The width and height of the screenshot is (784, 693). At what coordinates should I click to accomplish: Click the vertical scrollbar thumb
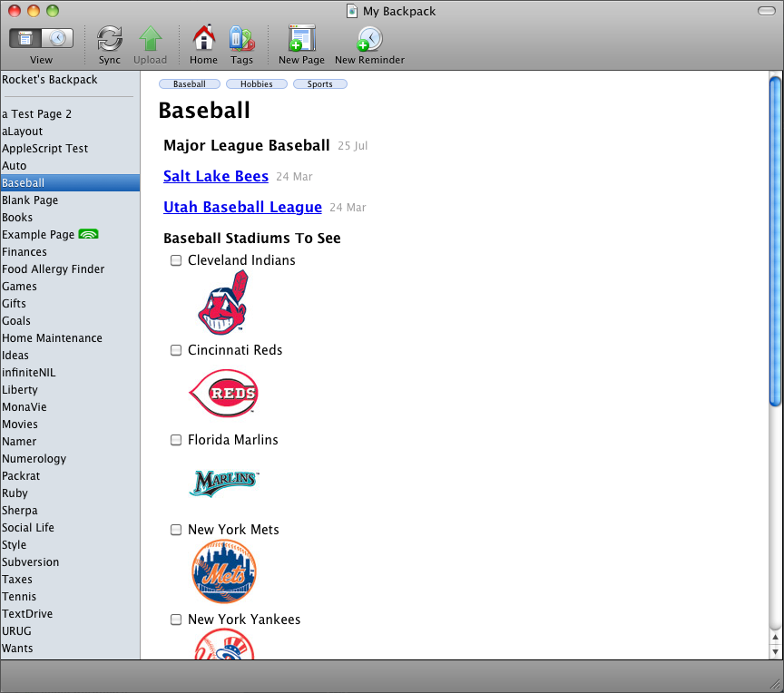tap(775, 240)
